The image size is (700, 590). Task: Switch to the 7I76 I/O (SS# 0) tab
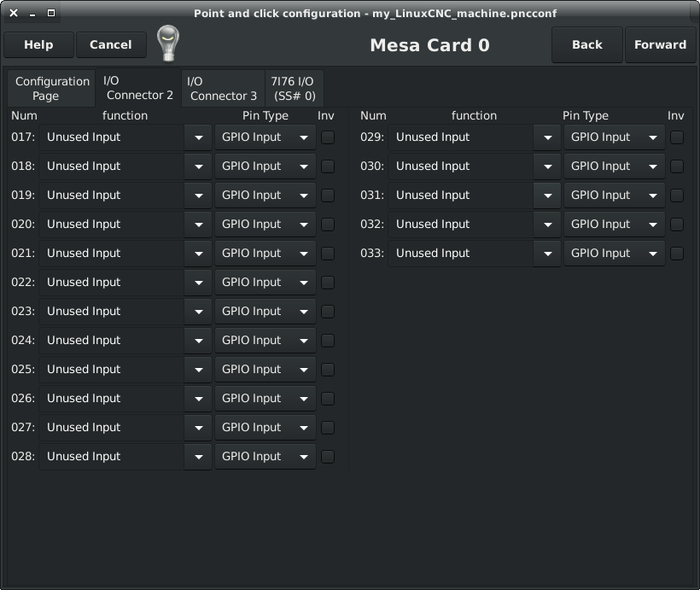point(294,89)
